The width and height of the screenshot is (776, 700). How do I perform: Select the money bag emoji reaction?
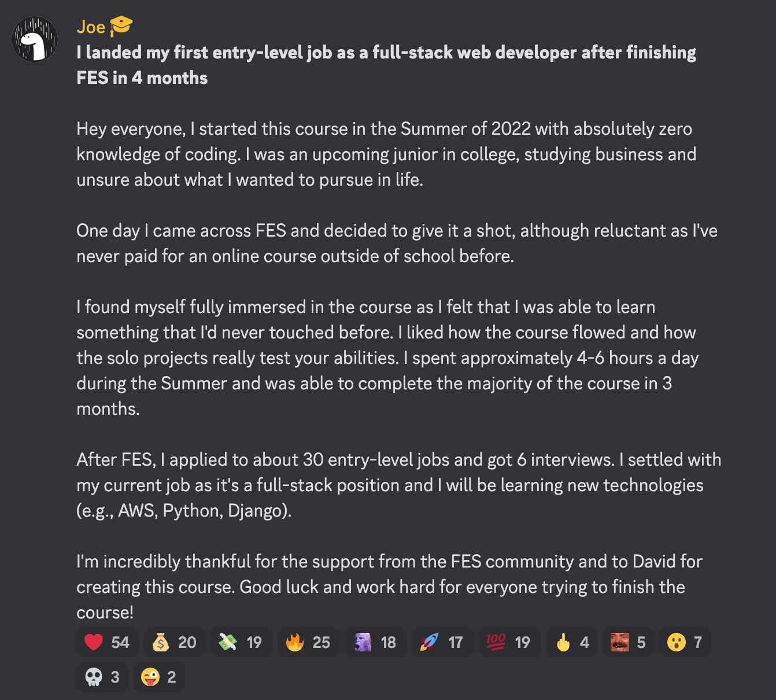tap(162, 642)
